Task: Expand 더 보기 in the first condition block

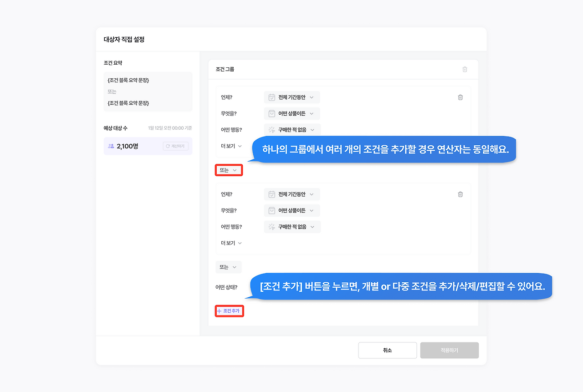Action: (x=231, y=146)
